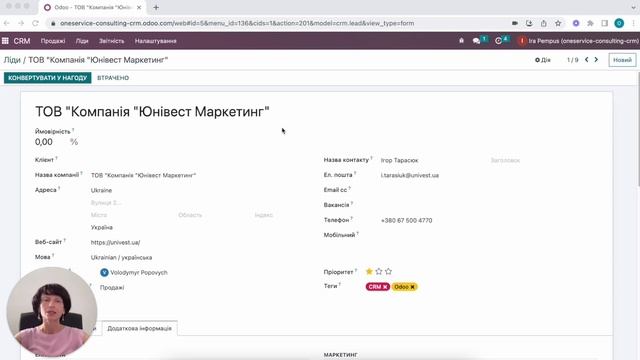Image resolution: width=640 pixels, height=360 pixels.
Task: Open the browser profile avatar
Action: [619, 23]
